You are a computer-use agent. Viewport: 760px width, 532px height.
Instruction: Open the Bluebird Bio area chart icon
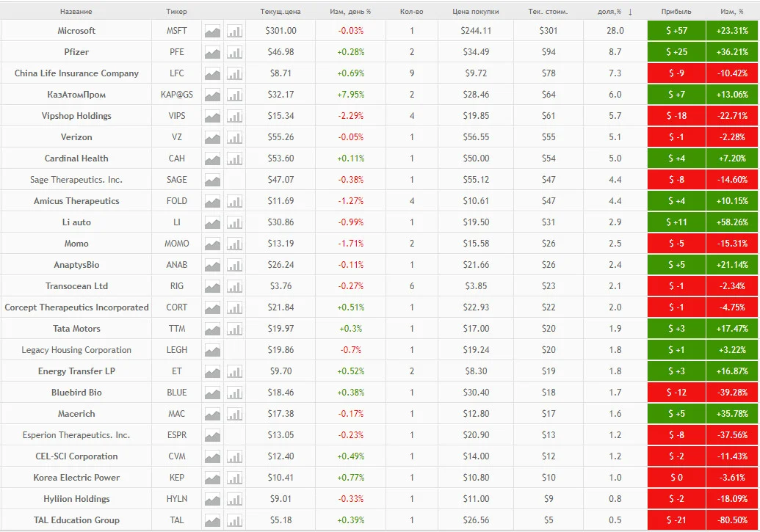coord(212,394)
